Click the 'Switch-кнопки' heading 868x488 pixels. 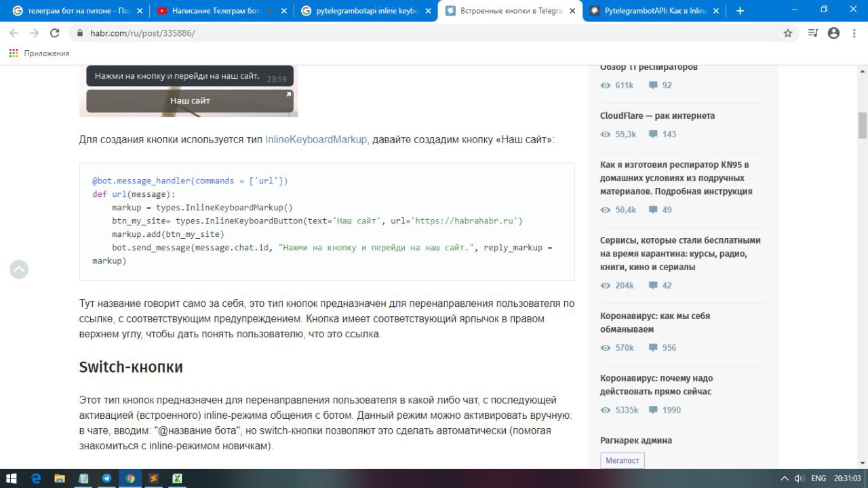click(x=131, y=367)
